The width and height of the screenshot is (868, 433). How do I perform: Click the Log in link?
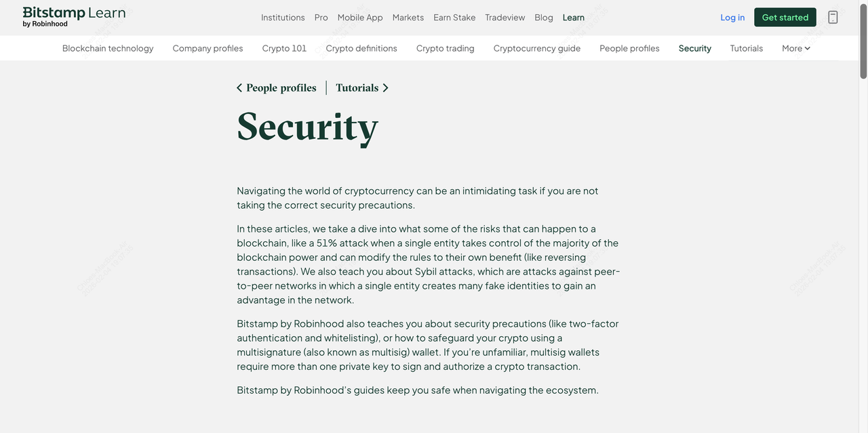[x=732, y=18]
